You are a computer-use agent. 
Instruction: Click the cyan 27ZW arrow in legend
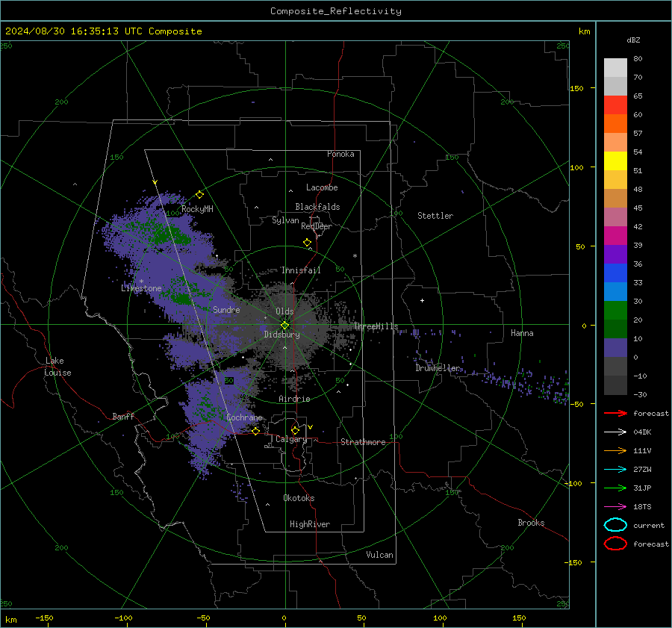(x=615, y=470)
